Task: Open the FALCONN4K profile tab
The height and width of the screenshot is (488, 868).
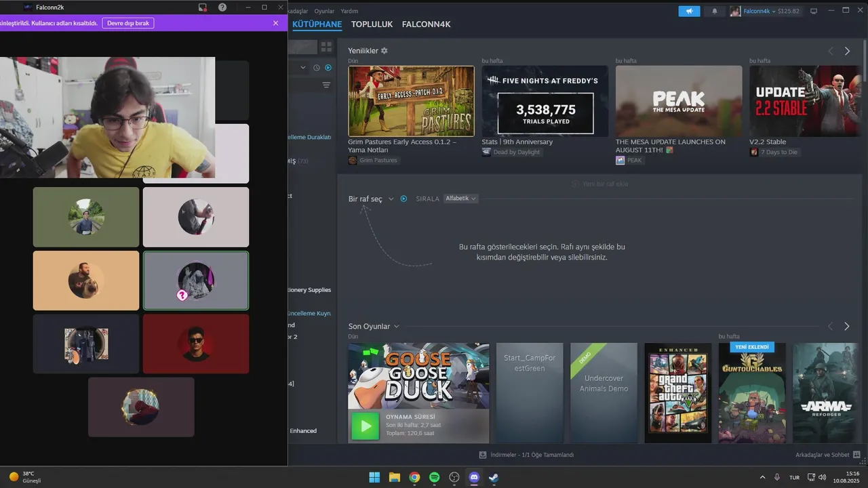Action: tap(426, 24)
